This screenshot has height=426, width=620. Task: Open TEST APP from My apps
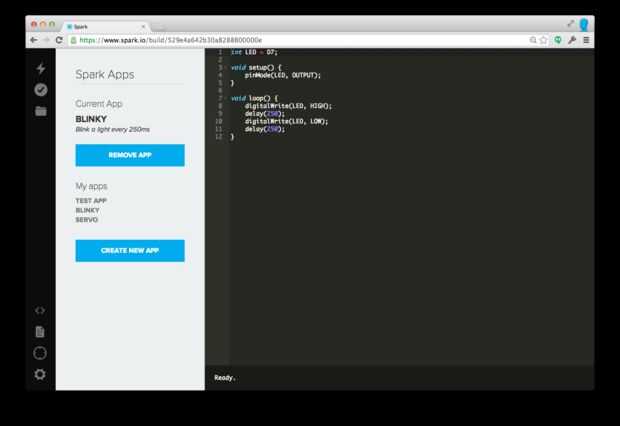coord(91,201)
